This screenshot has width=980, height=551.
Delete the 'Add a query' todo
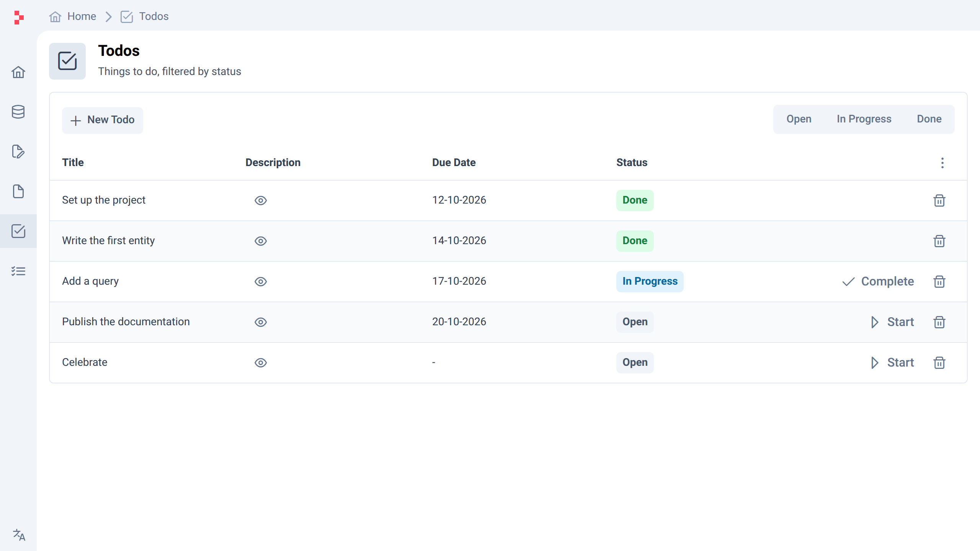point(939,282)
